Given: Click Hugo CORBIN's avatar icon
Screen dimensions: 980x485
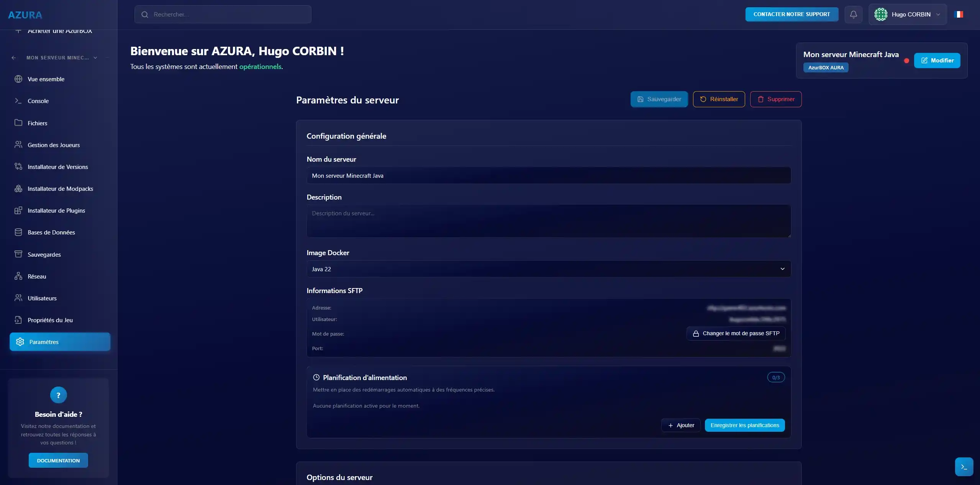Looking at the screenshot, I should coord(880,15).
